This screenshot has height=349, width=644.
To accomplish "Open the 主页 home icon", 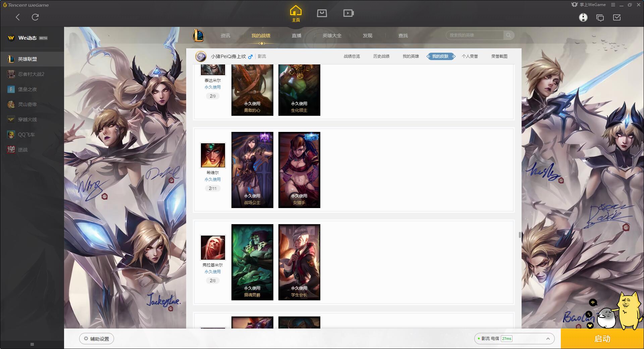I will click(x=296, y=14).
